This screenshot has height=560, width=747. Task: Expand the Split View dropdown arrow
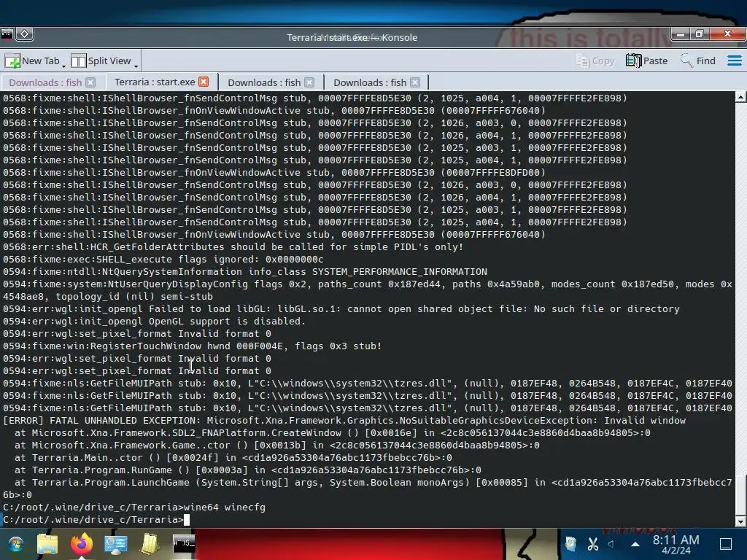click(x=136, y=66)
